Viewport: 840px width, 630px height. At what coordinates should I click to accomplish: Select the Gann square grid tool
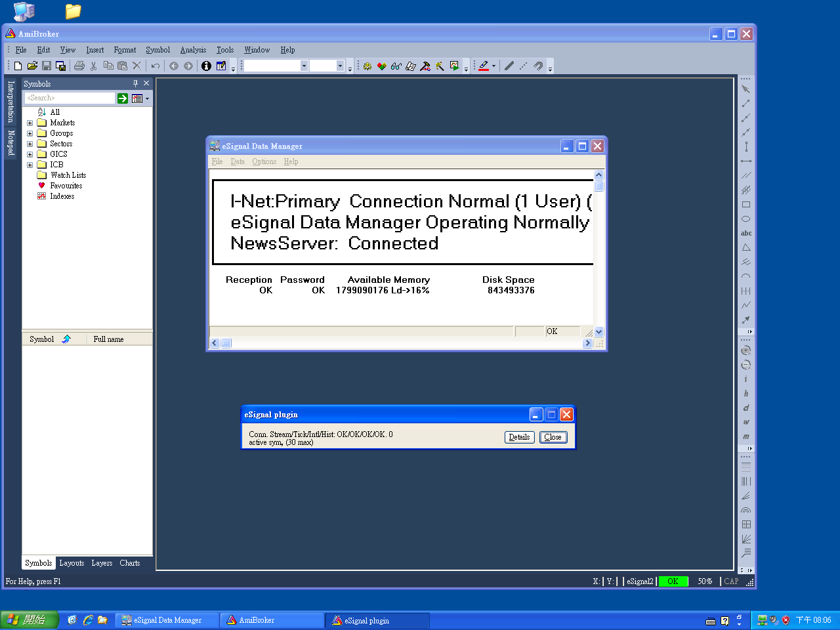pyautogui.click(x=746, y=525)
